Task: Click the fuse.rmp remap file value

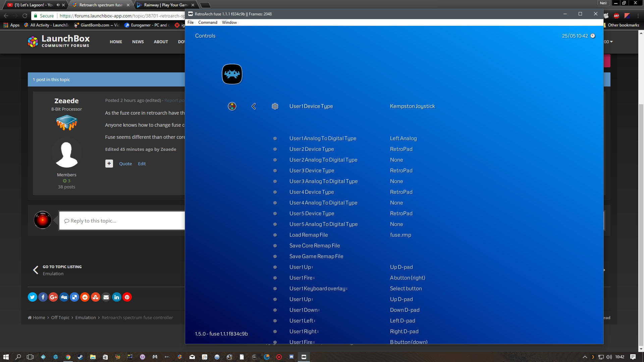Action: pos(400,235)
